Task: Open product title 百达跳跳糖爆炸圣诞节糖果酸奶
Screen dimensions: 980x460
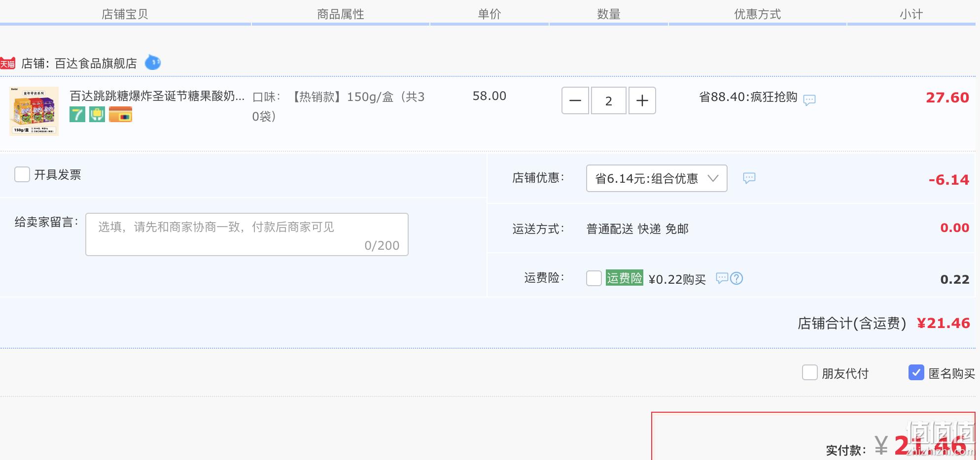Action: click(157, 96)
